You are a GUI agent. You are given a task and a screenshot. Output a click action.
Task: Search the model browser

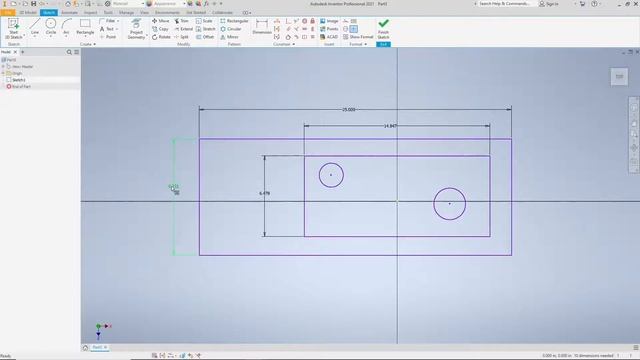pos(69,52)
